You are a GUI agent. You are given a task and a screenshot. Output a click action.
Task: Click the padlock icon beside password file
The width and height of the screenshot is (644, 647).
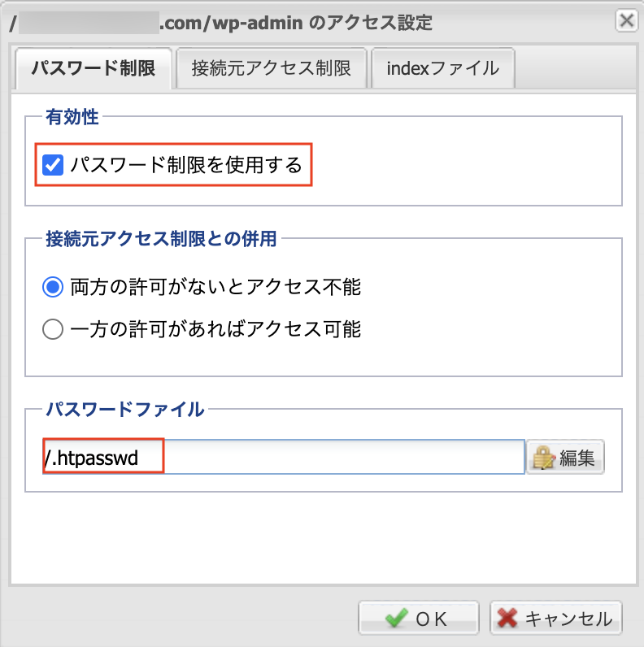tap(542, 458)
